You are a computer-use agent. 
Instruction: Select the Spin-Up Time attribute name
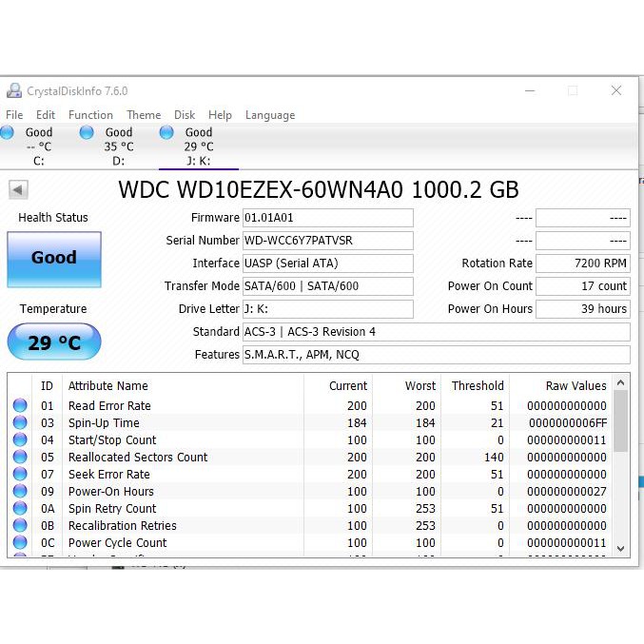coord(104,423)
